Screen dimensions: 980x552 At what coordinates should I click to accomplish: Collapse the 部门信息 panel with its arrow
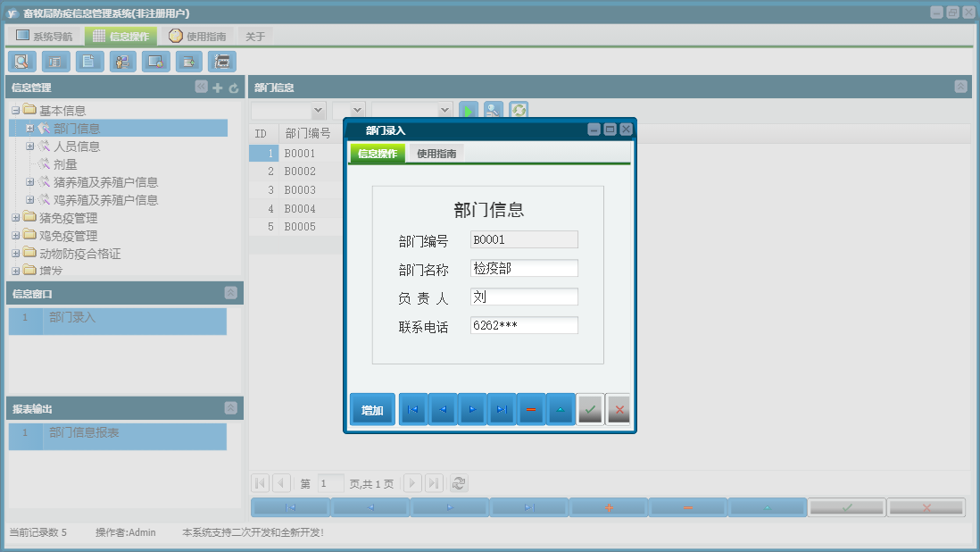(960, 87)
